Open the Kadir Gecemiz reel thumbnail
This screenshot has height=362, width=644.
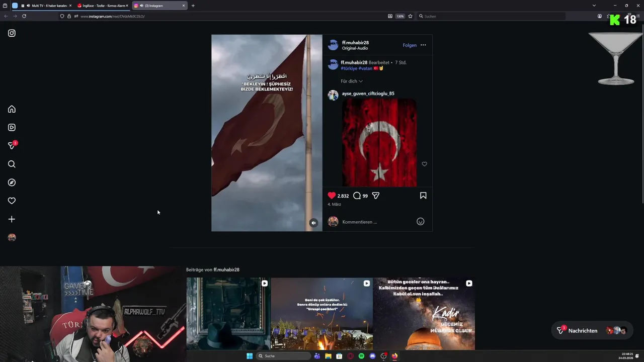coord(424,314)
